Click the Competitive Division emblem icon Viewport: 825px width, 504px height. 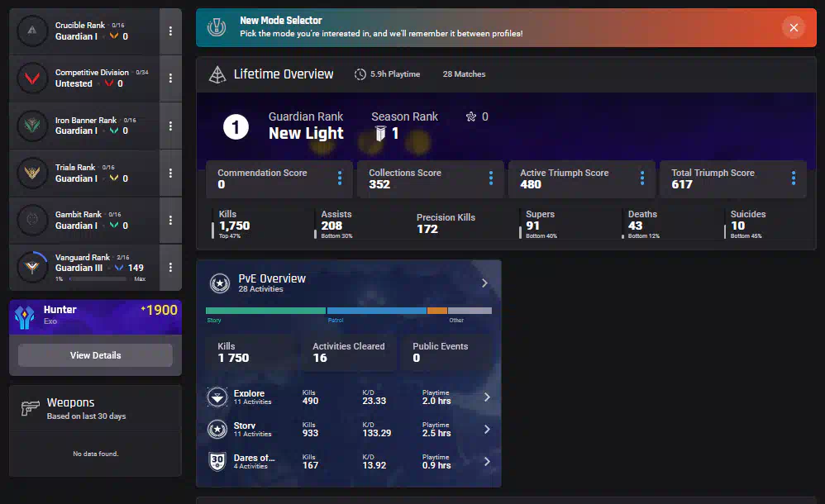32,78
